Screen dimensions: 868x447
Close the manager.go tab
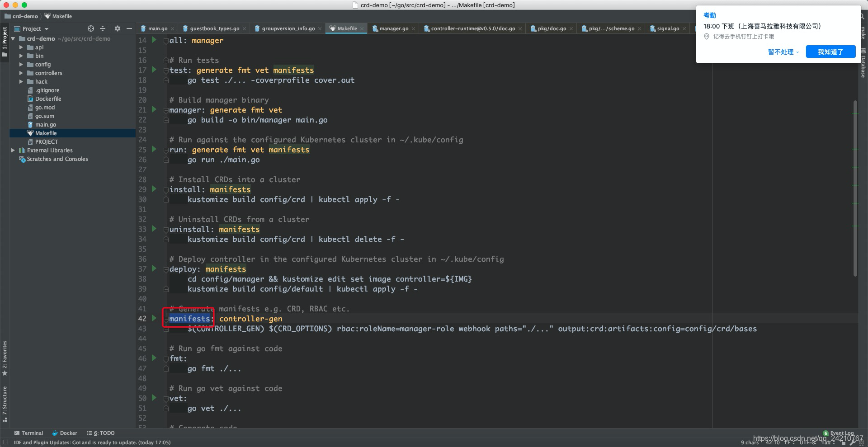414,28
